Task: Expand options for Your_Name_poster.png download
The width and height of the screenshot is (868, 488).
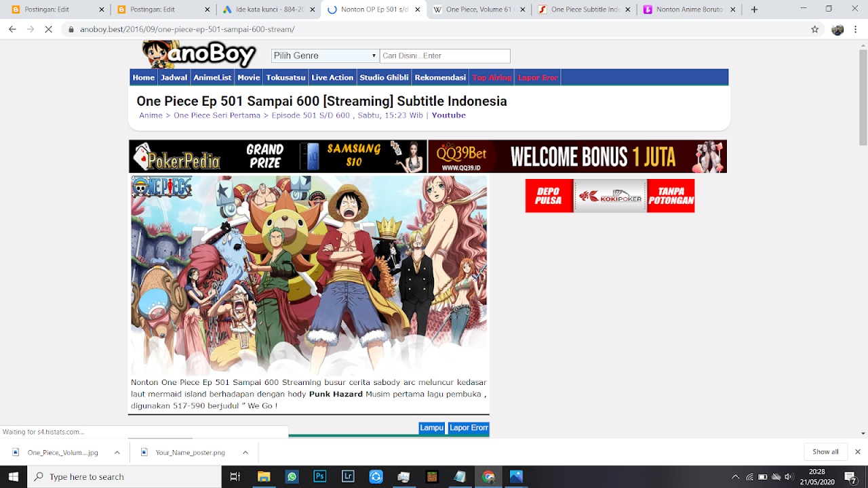Action: 245,452
